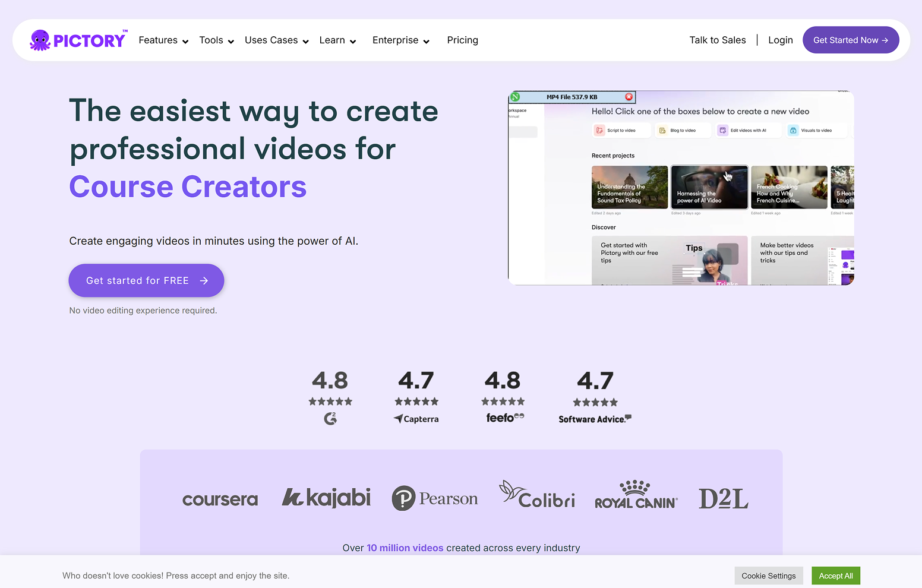The width and height of the screenshot is (922, 588).
Task: Click the Colibri logo
Action: [537, 494]
